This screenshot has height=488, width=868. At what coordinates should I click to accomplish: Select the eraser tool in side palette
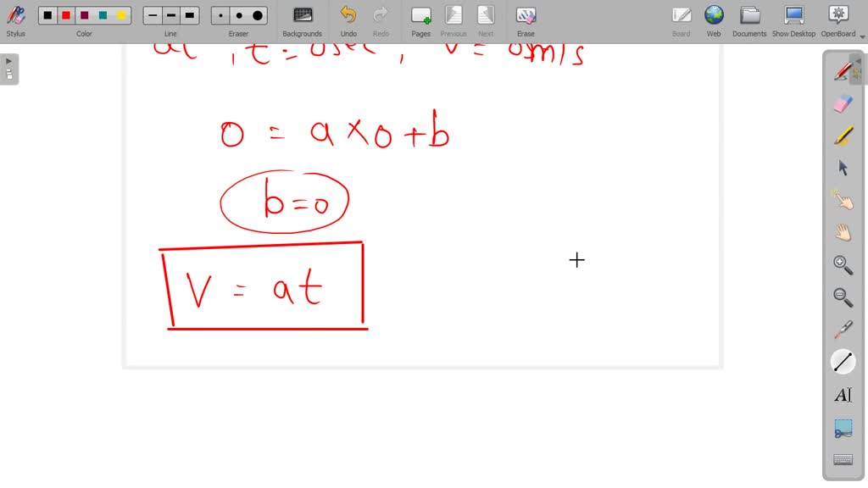click(x=843, y=104)
